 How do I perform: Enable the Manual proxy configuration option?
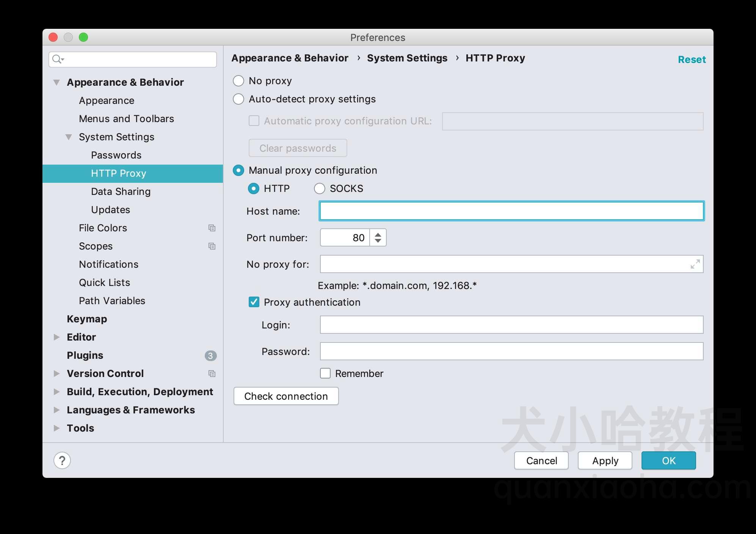point(239,169)
